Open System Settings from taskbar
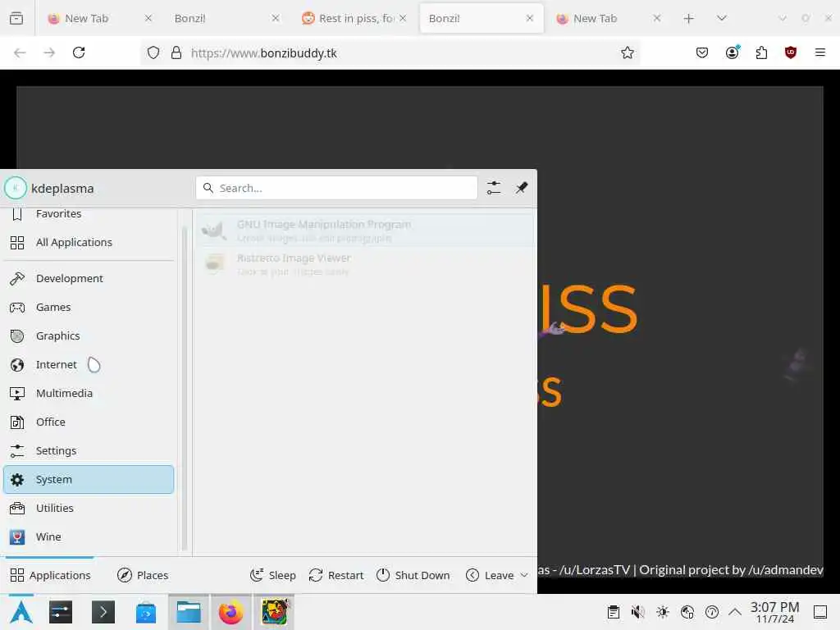The height and width of the screenshot is (630, 840). tap(61, 612)
